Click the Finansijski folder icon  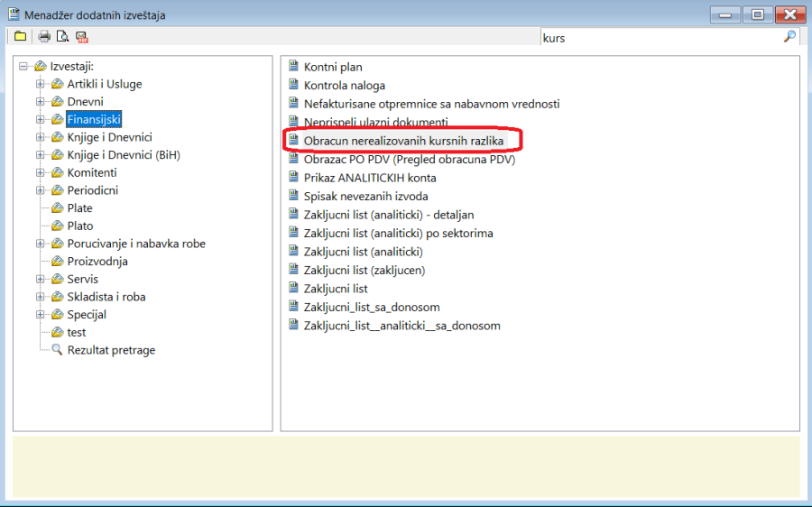pos(57,120)
